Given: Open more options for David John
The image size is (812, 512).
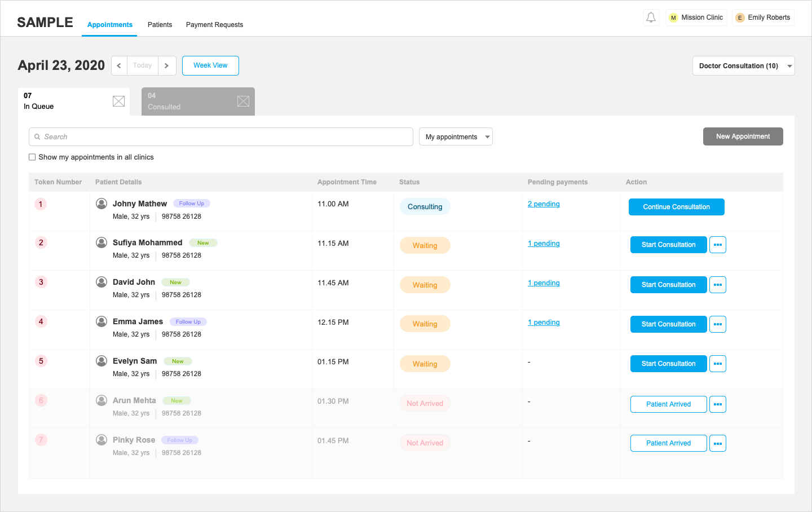Looking at the screenshot, I should click(718, 285).
